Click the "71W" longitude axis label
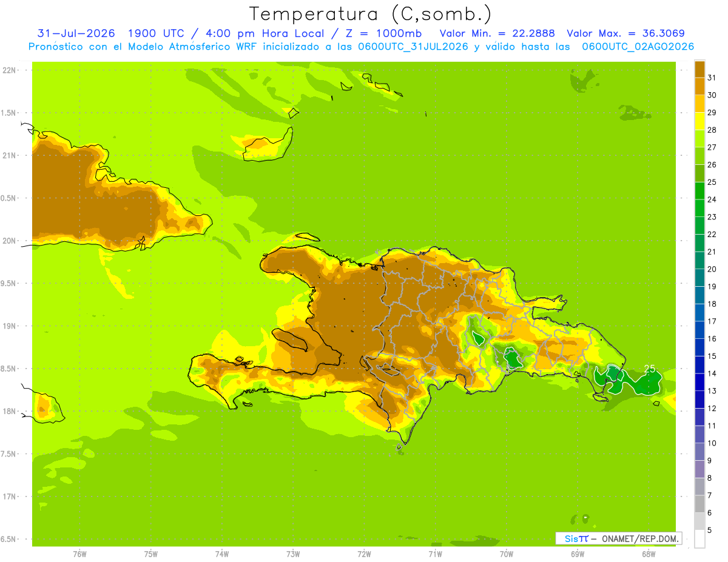This screenshot has width=728, height=562. pos(435,554)
